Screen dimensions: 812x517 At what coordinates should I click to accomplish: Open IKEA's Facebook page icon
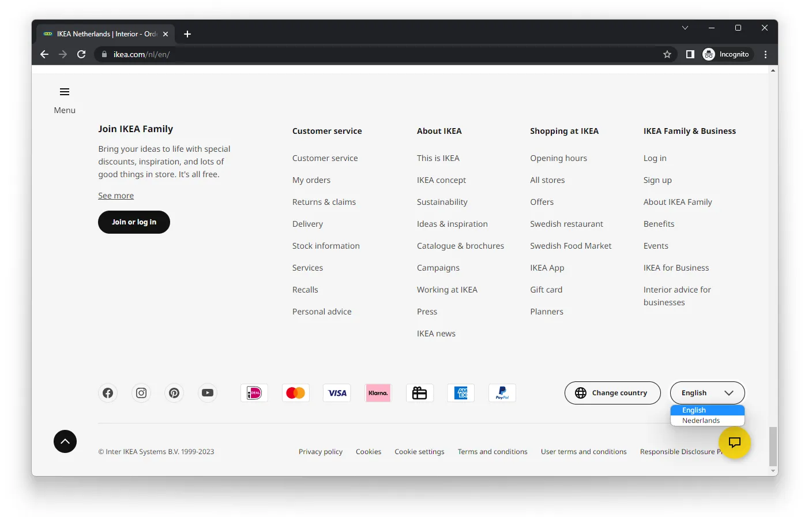pos(108,393)
